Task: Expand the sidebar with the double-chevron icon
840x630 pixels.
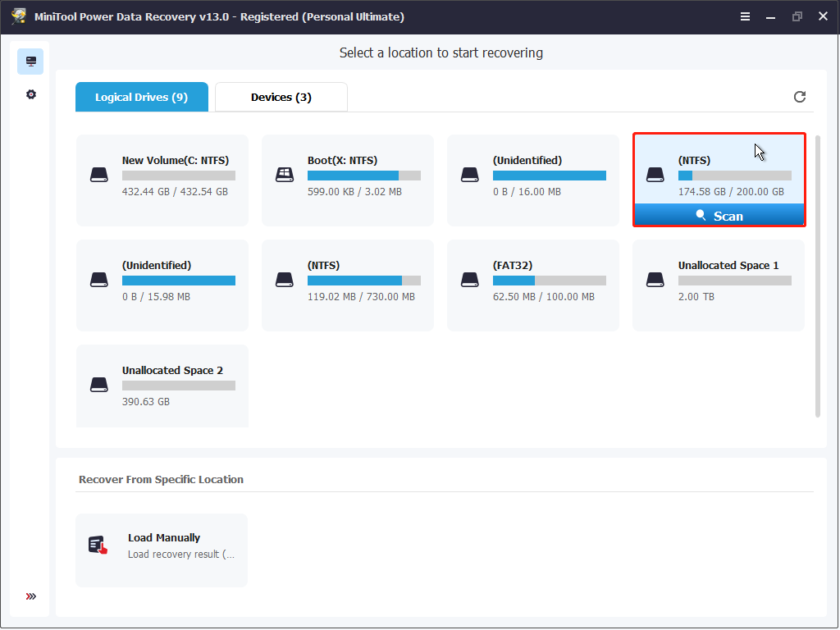Action: click(x=31, y=596)
